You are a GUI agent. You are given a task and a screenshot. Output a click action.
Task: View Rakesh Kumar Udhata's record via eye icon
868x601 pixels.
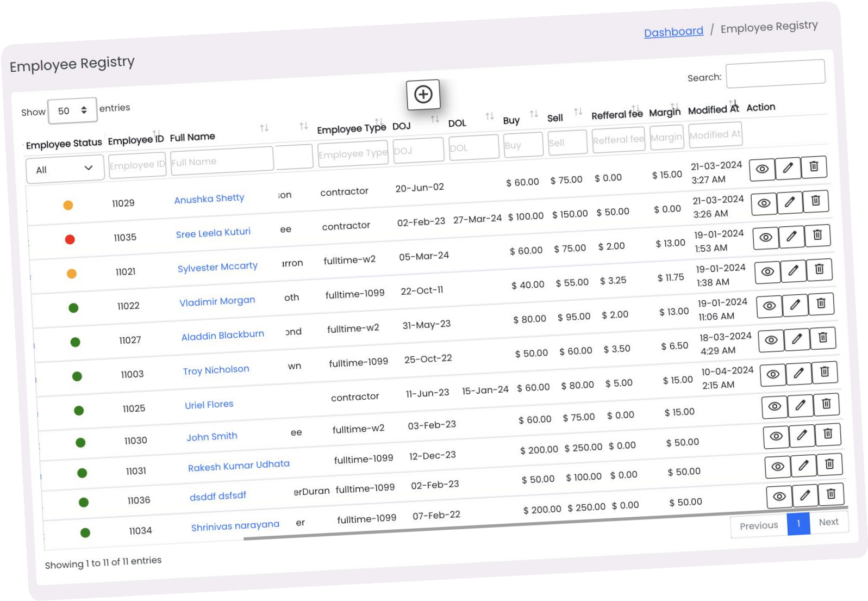(x=776, y=436)
